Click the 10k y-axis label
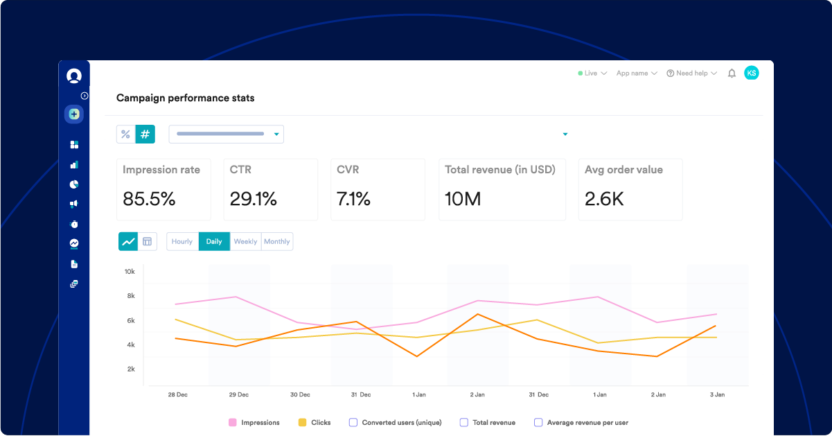The height and width of the screenshot is (436, 832). [129, 272]
